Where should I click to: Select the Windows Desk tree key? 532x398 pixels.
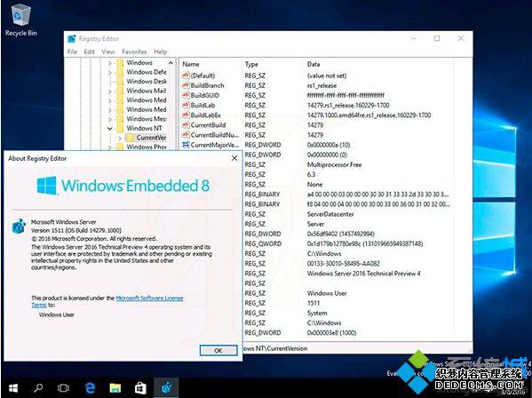[147, 81]
